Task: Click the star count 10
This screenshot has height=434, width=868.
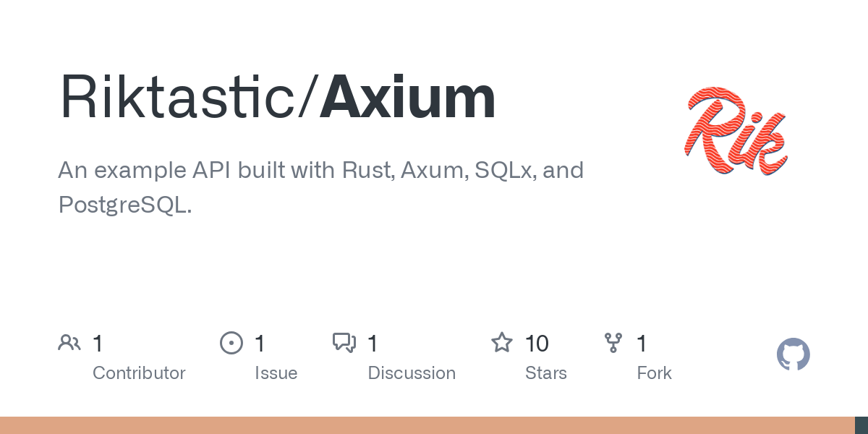Action: point(537,343)
